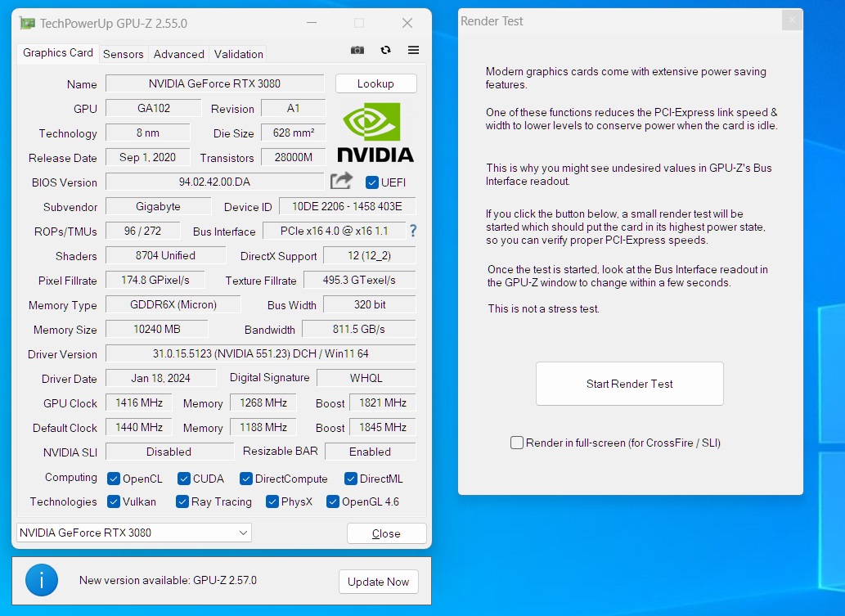Viewport: 845px width, 616px height.
Task: Take a GPU-Z screenshot via camera icon
Action: [357, 50]
